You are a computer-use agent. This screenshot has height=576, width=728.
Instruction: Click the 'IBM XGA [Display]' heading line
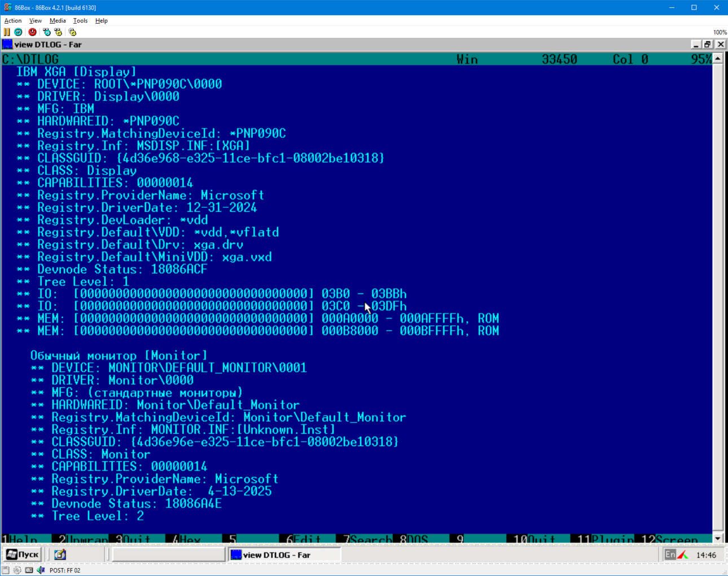76,72
